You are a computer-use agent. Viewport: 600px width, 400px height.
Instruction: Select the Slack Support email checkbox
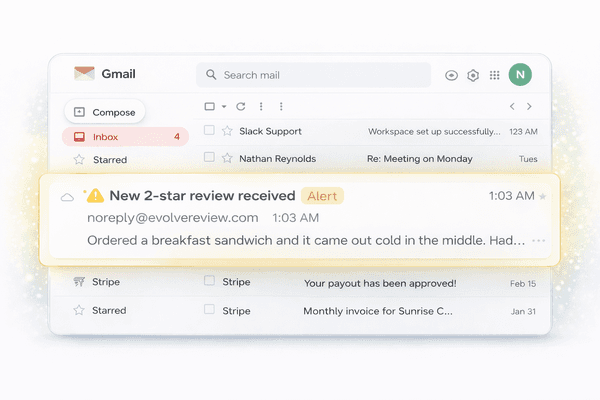(x=209, y=130)
